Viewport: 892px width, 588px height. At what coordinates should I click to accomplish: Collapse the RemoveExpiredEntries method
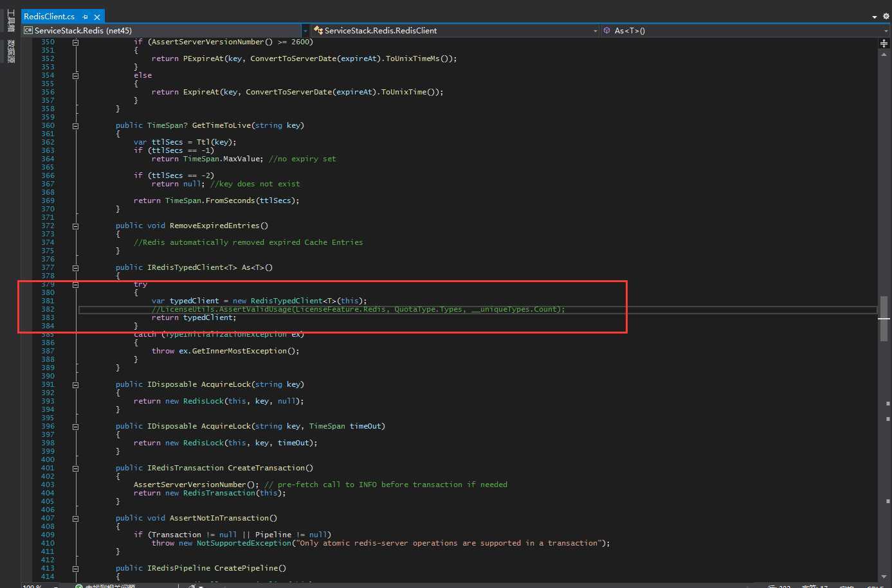[75, 226]
